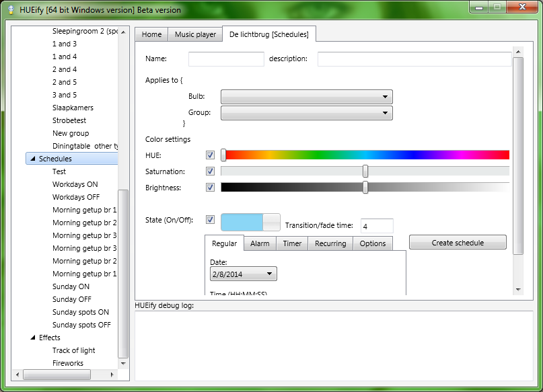Select the Strobetest group
This screenshot has width=543, height=392.
(x=69, y=120)
